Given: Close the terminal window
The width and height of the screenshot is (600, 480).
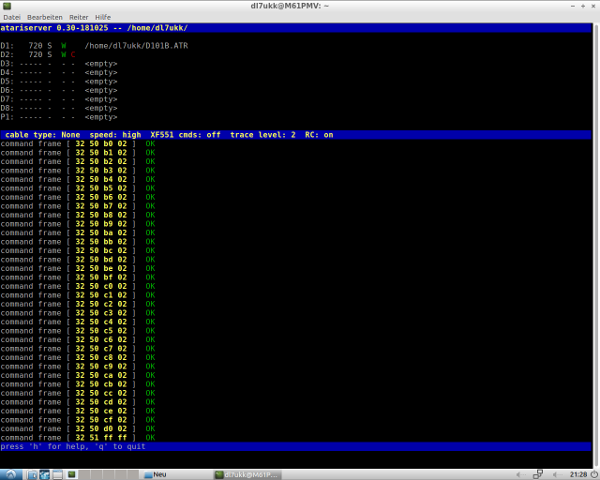Looking at the screenshot, I should [593, 6].
